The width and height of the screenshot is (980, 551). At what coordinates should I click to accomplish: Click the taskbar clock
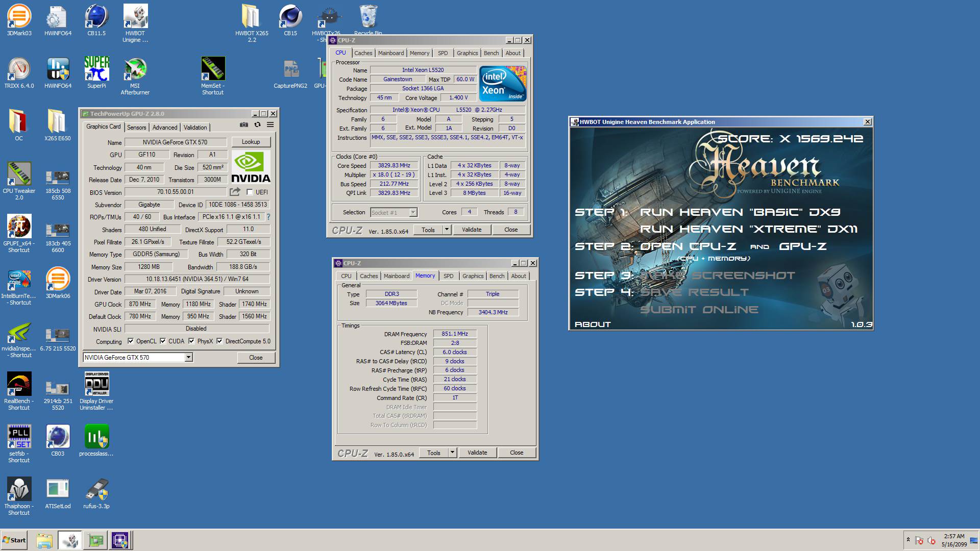[x=954, y=540]
